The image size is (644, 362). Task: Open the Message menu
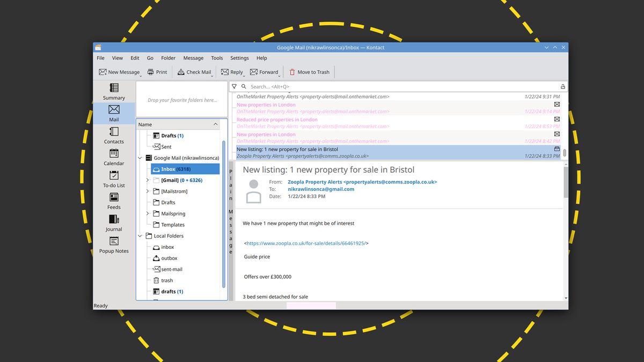(193, 58)
